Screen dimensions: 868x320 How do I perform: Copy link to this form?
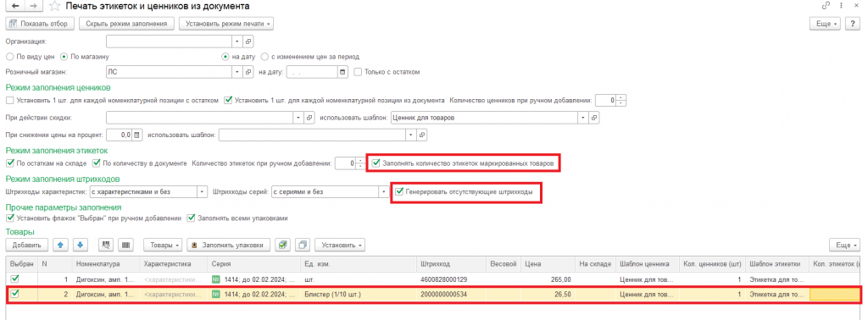tap(826, 5)
